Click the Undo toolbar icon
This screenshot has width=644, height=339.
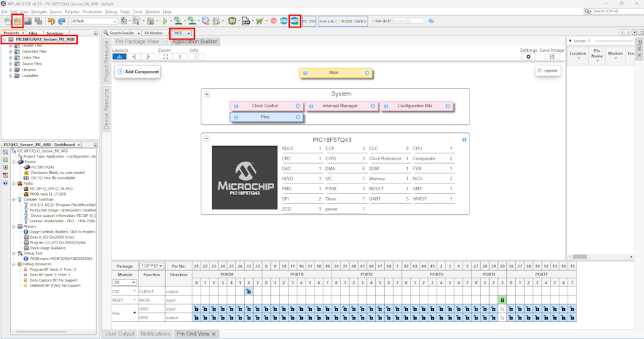pos(51,21)
